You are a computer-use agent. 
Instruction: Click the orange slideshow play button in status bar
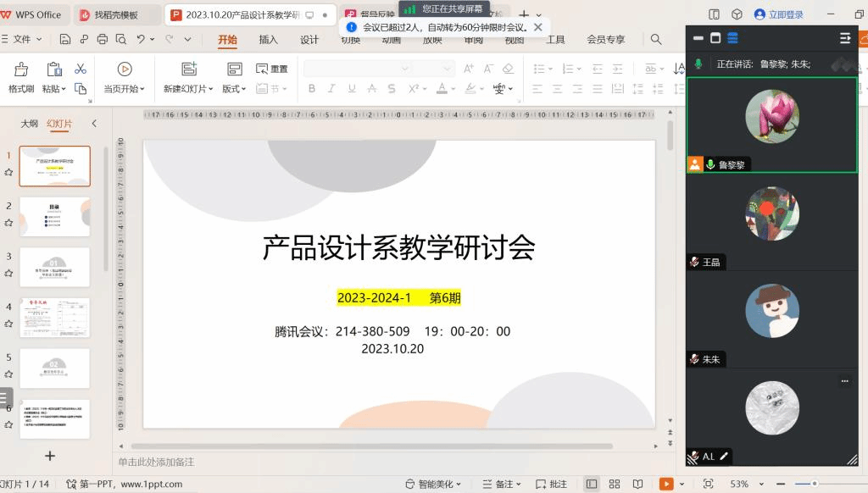click(x=667, y=484)
